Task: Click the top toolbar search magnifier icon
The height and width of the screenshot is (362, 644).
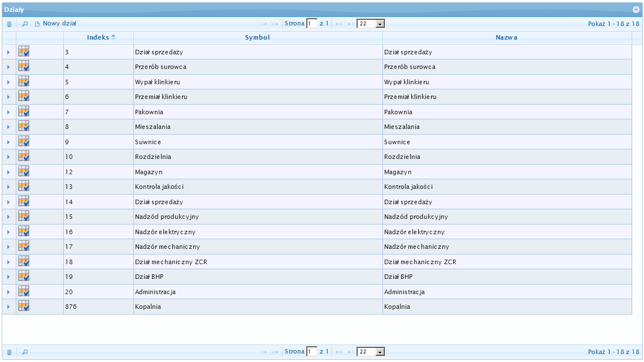Action: 25,24
